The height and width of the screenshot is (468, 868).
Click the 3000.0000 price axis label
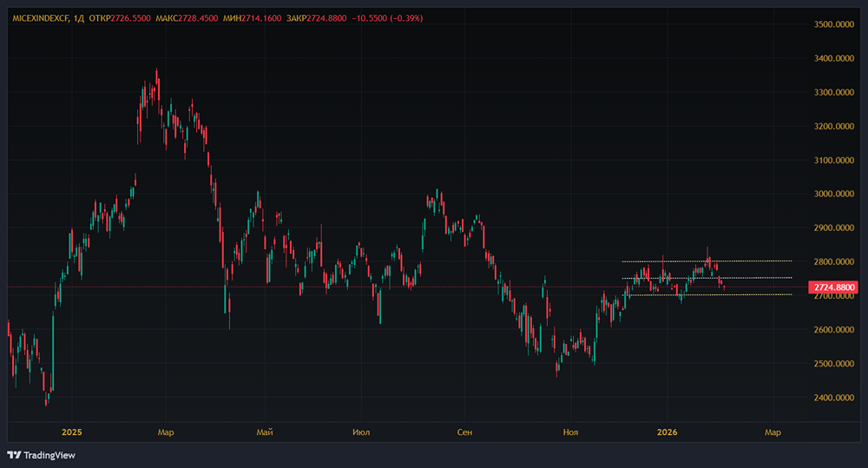(x=835, y=194)
